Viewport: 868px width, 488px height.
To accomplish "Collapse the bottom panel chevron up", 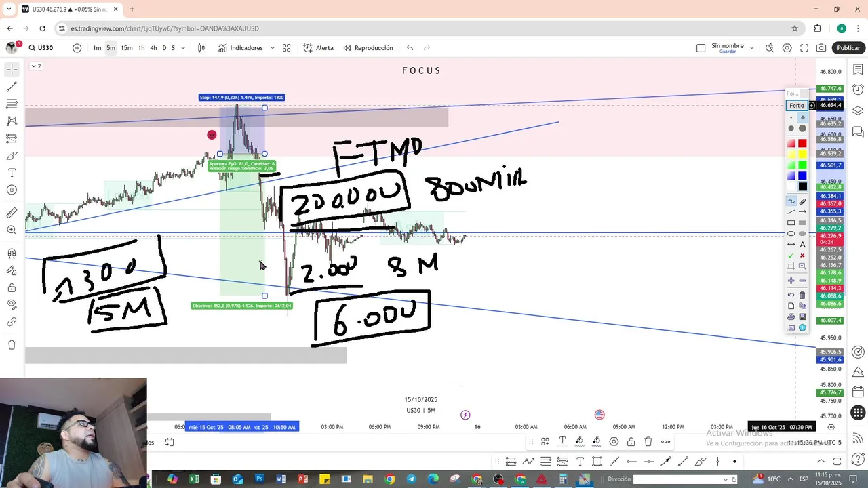I will click(x=821, y=462).
